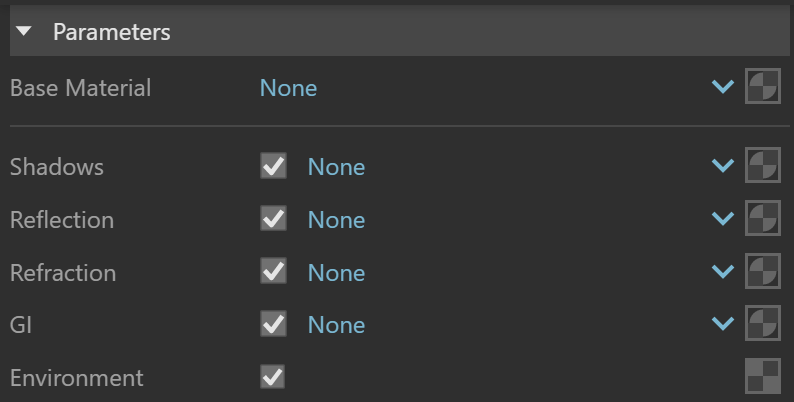
Task: Click the Shadows checkered map icon
Action: coord(763,165)
